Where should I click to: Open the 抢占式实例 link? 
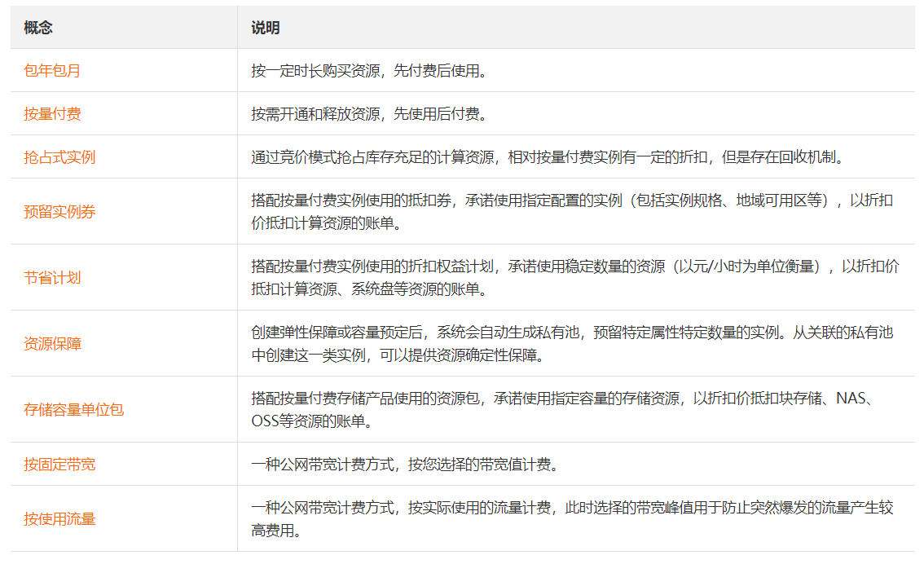pyautogui.click(x=59, y=157)
